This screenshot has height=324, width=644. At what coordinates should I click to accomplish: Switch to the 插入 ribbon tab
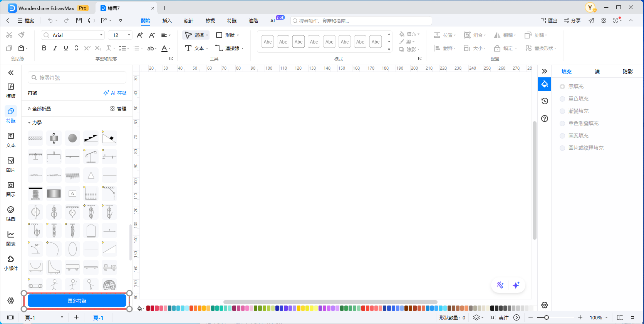[x=167, y=21]
